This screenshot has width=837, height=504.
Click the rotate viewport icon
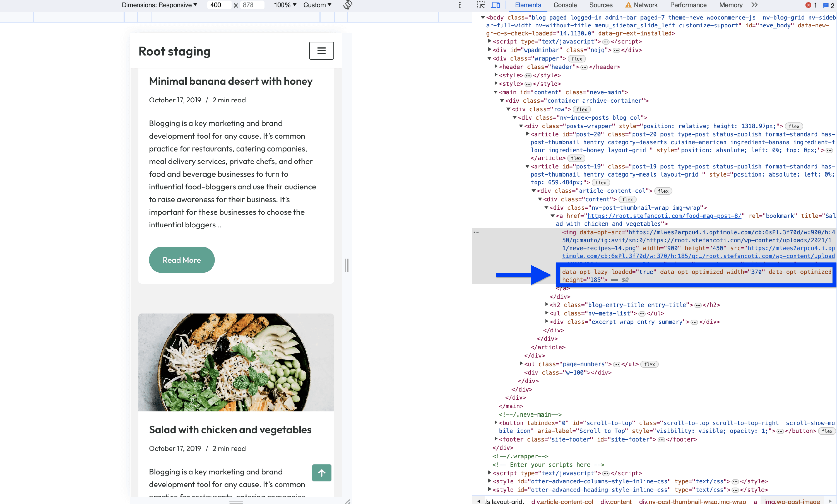click(x=348, y=5)
